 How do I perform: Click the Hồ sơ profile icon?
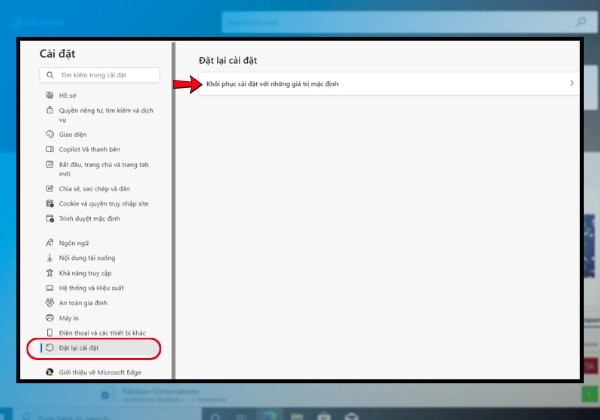[x=49, y=95]
